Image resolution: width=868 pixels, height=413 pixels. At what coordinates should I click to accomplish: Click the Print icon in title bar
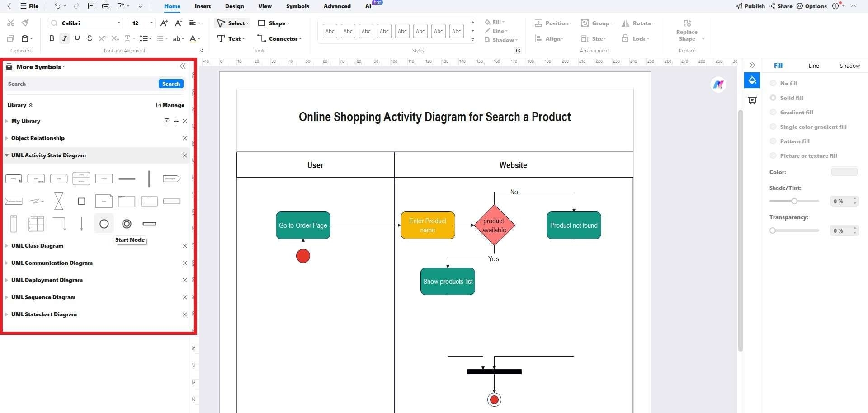coord(105,6)
